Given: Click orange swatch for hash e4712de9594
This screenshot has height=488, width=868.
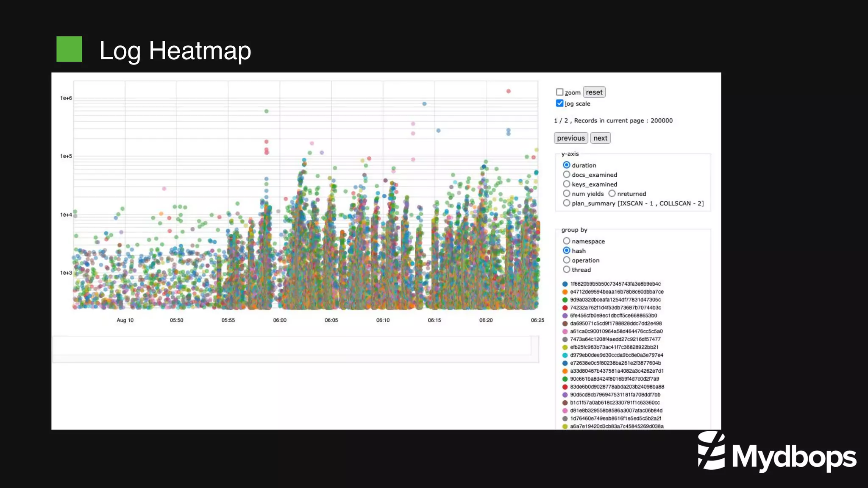Looking at the screenshot, I should click(x=565, y=292).
